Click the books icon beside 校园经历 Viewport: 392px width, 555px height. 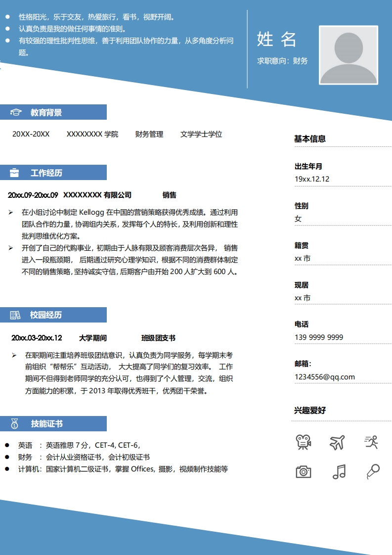15,315
